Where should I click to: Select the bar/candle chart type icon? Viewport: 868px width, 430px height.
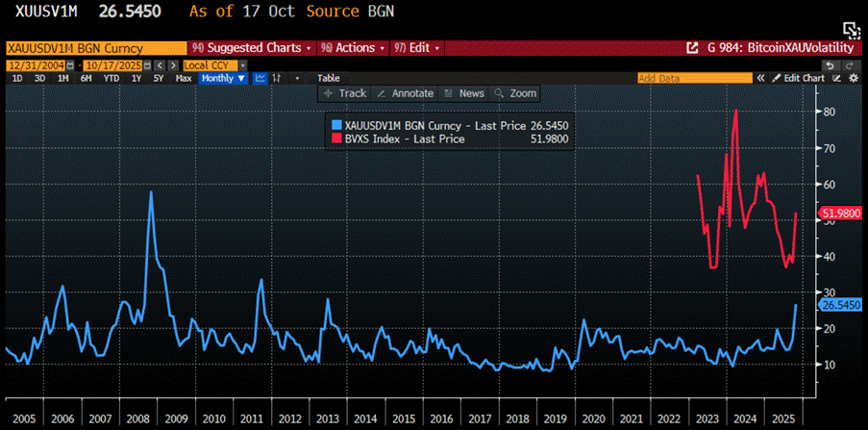(x=279, y=78)
